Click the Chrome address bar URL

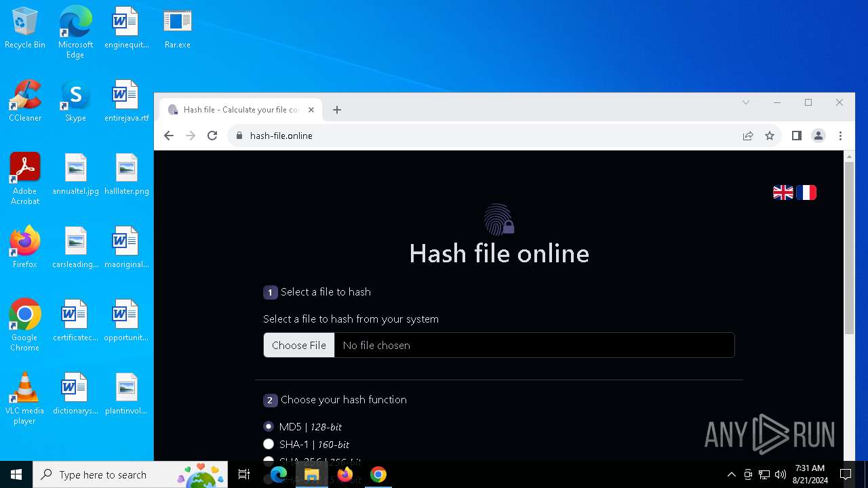[281, 136]
